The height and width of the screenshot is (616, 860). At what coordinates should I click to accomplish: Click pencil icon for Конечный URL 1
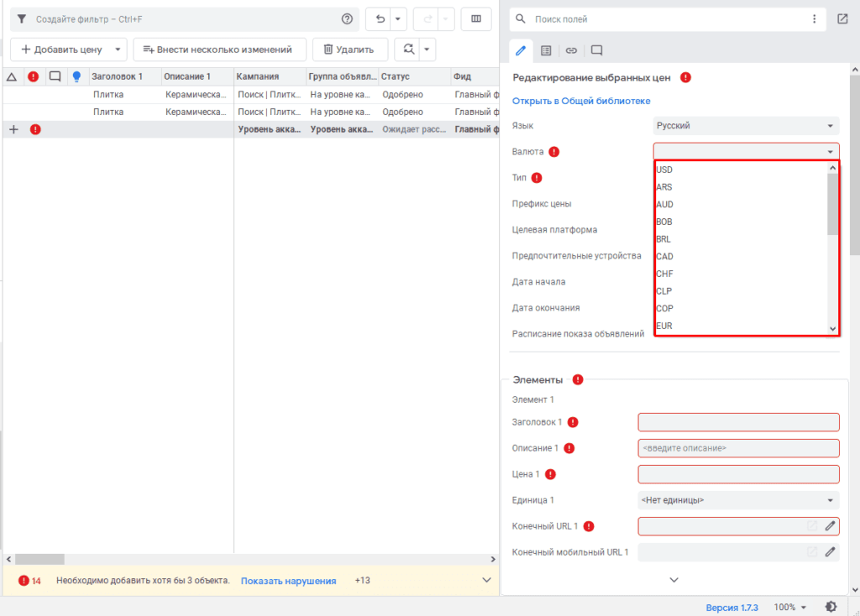(830, 526)
